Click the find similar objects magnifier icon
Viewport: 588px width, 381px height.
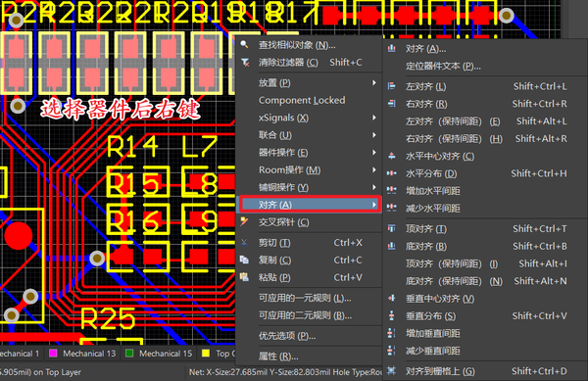click(x=244, y=45)
